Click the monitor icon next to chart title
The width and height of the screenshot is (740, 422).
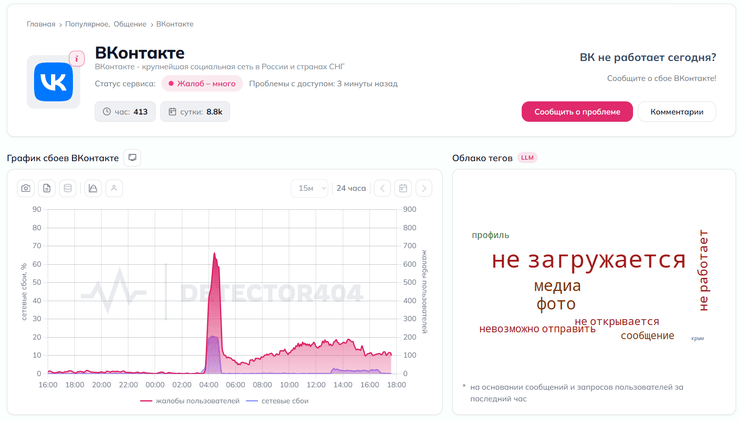tap(132, 158)
